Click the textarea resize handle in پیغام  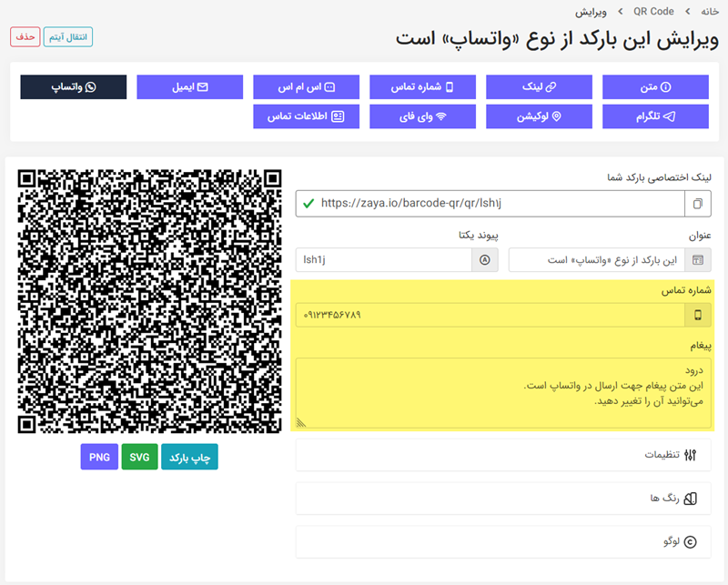pos(301,422)
